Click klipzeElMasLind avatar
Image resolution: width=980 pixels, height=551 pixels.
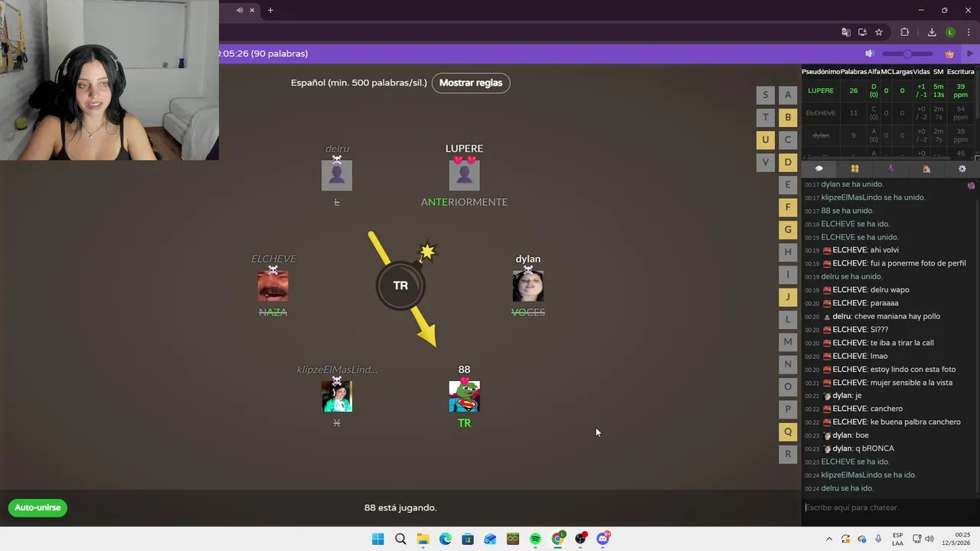(337, 396)
